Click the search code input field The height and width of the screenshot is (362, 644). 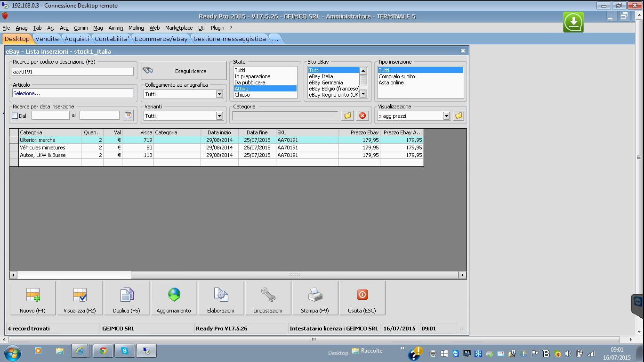tap(73, 71)
